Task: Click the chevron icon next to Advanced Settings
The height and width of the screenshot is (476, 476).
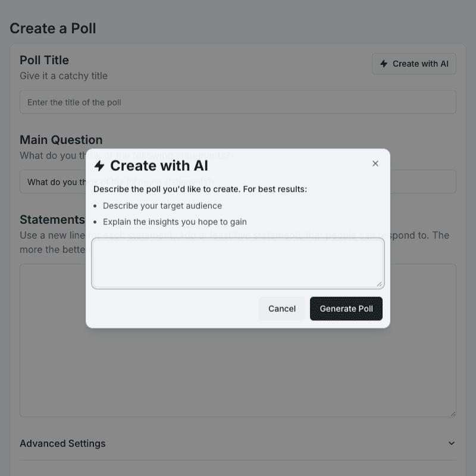Action: click(x=451, y=443)
